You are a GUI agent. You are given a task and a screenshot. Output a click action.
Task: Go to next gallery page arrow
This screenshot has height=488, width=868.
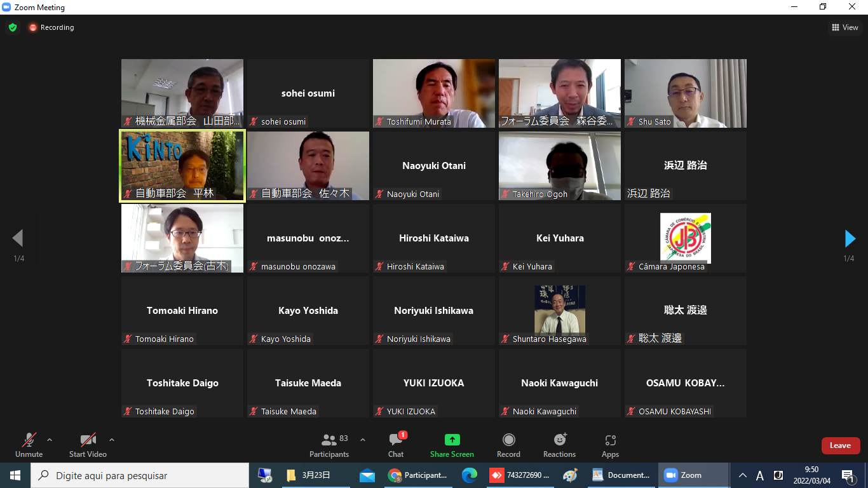point(850,238)
